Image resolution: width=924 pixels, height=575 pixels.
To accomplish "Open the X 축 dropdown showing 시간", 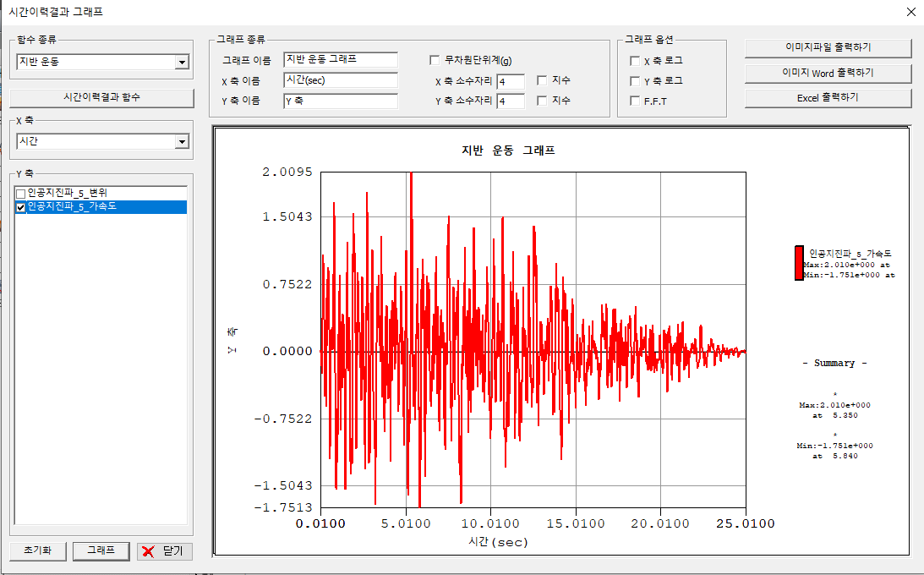I will pos(182,141).
